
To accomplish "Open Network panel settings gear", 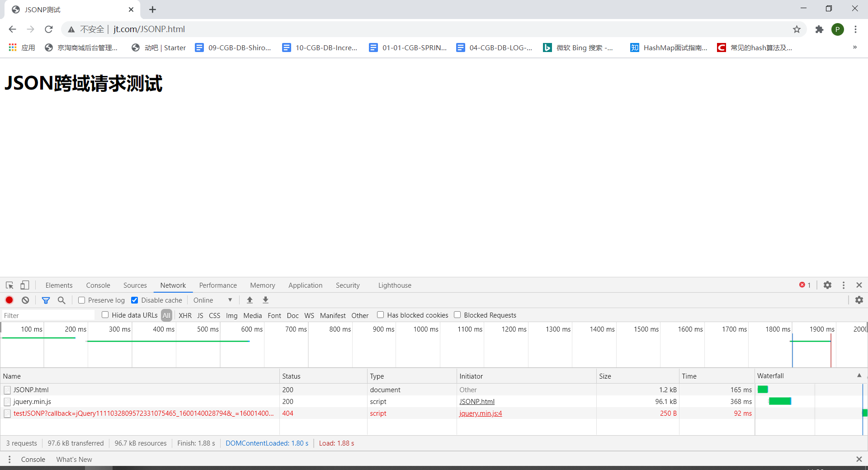I will [859, 300].
